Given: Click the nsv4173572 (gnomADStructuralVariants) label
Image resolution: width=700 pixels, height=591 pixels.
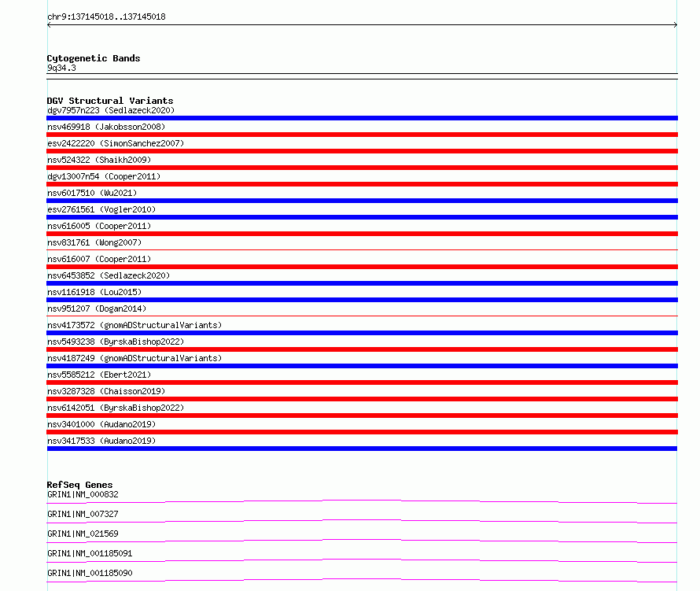Looking at the screenshot, I should [x=134, y=325].
